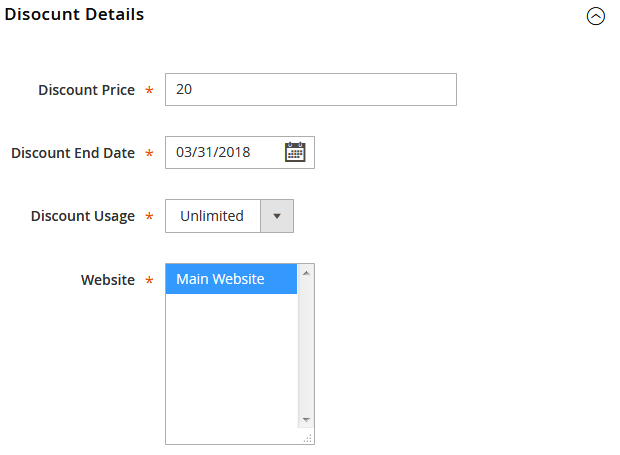Click the Website list scroll down arrow
Screen dimensions: 620x455
point(307,420)
